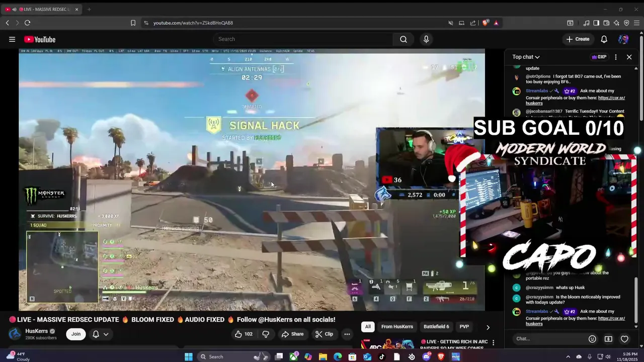This screenshot has height=362, width=644.
Task: Send a Super Chat dollar icon
Action: (608, 339)
